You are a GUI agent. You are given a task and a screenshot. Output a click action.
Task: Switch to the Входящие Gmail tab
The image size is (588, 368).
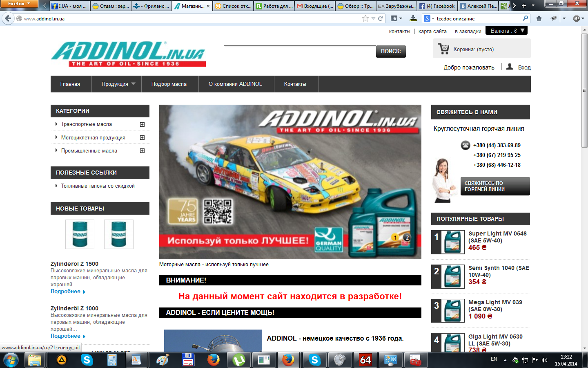click(315, 6)
